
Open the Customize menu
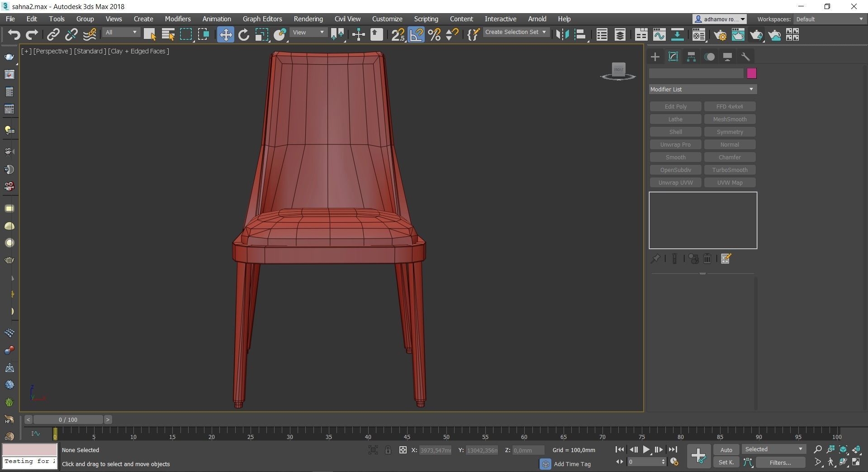point(387,19)
